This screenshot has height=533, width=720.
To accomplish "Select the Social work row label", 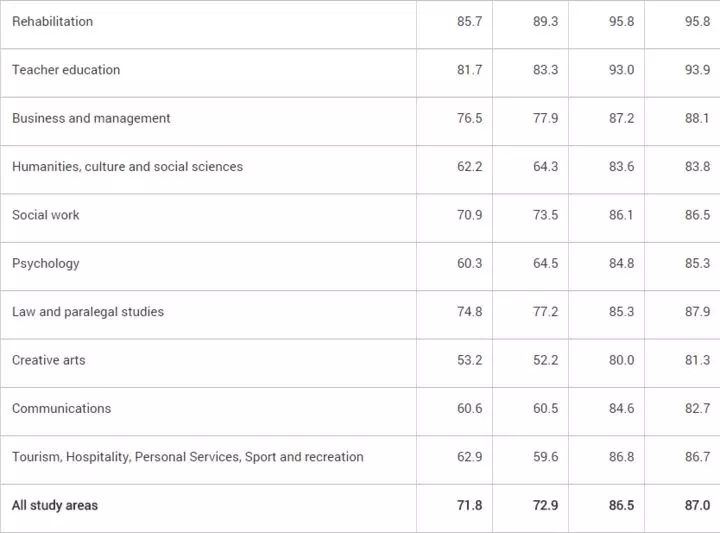I will [x=45, y=215].
